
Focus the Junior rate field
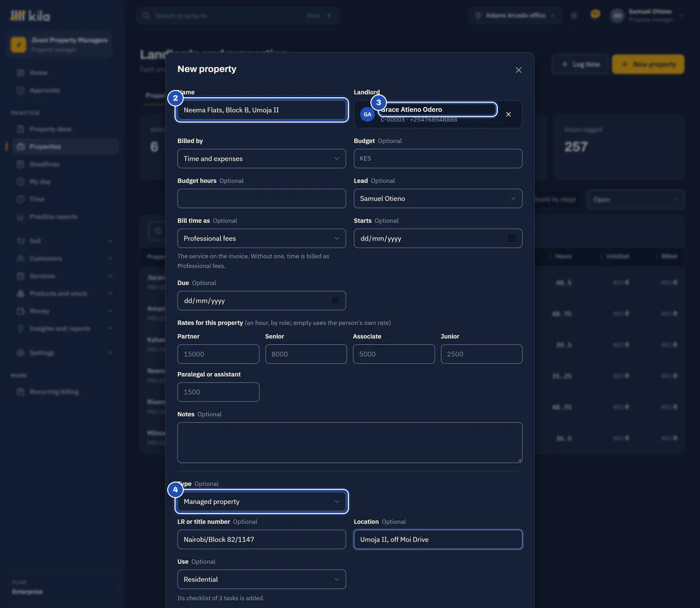click(x=482, y=354)
